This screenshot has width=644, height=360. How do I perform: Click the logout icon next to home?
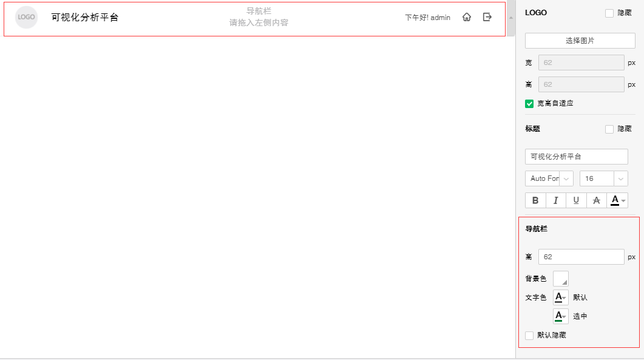point(487,17)
